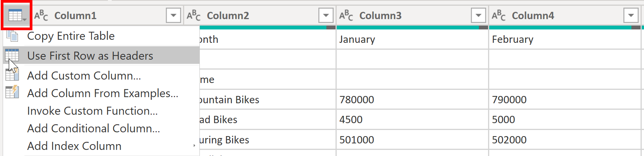
Task: Click the Add Column From Examples icon
Action: pyautogui.click(x=12, y=92)
